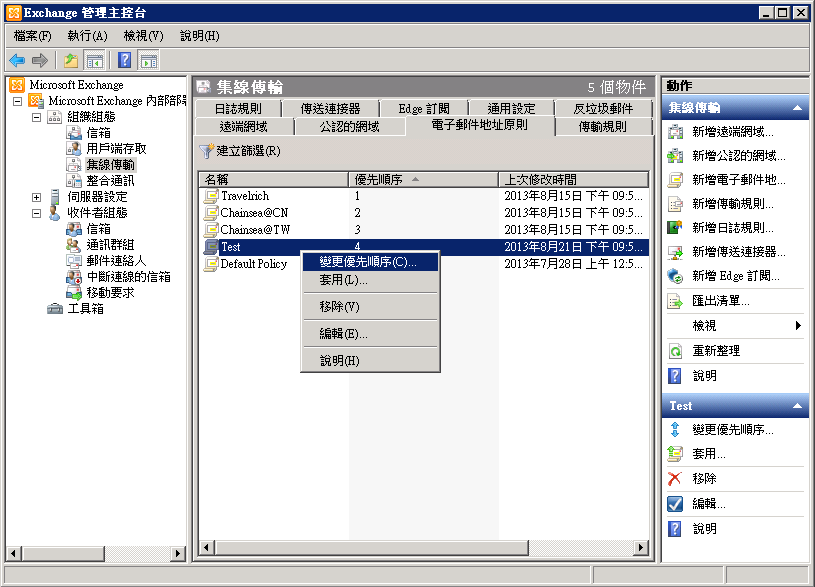Choose 移除(V) in context menu

(x=370, y=307)
